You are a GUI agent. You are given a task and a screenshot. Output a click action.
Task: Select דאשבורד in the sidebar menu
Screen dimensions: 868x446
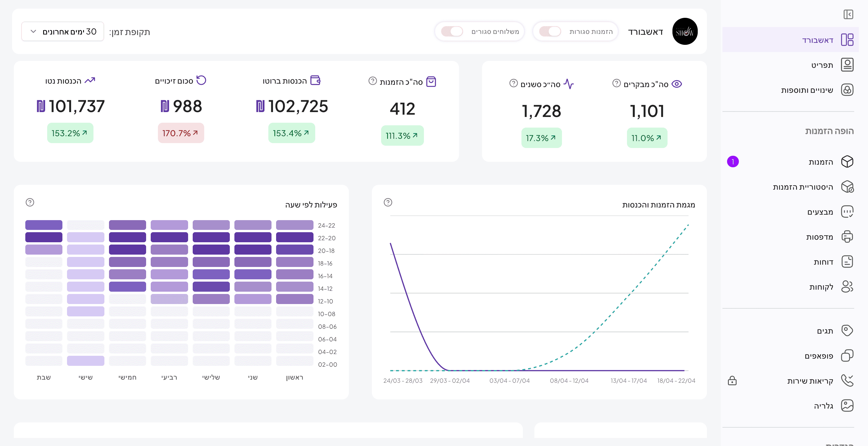(817, 40)
